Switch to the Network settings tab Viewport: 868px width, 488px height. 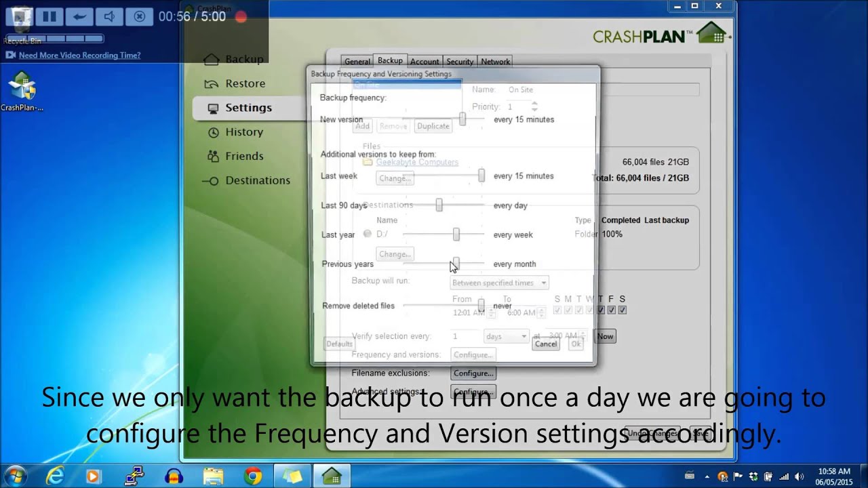coord(495,62)
